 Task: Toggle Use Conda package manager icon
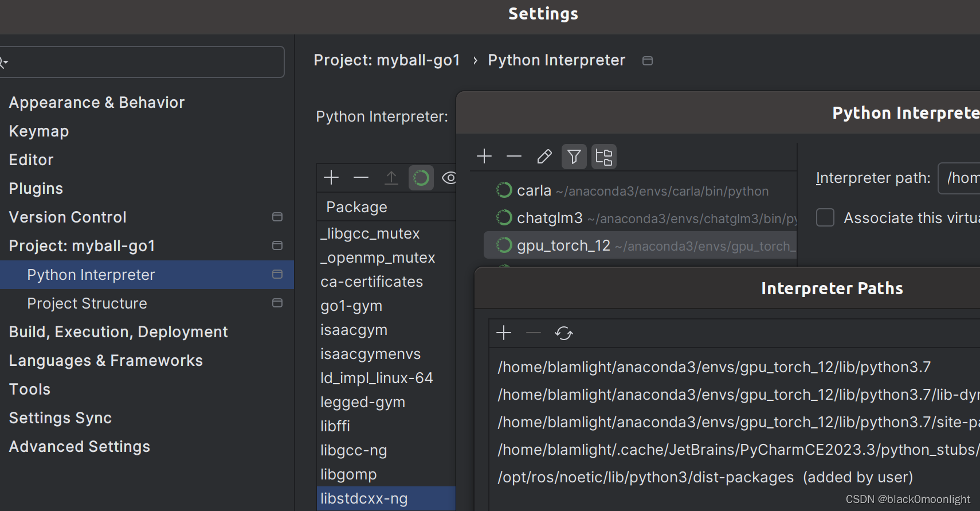(x=421, y=178)
